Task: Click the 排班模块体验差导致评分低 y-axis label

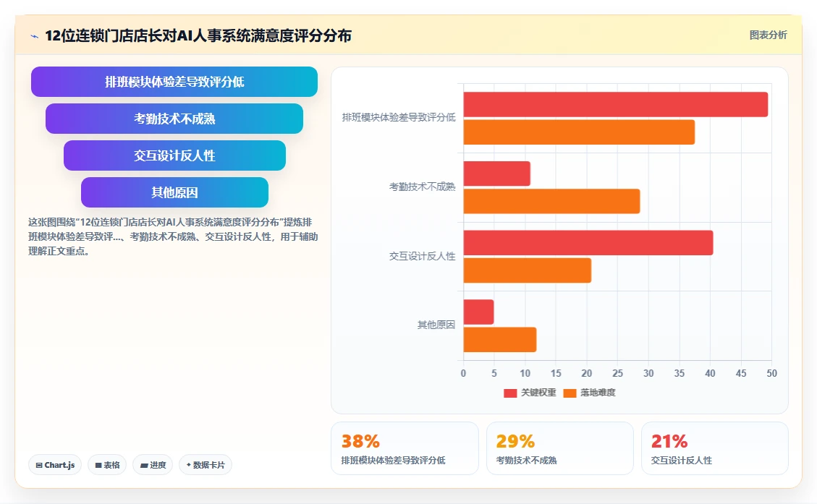Action: [x=399, y=117]
